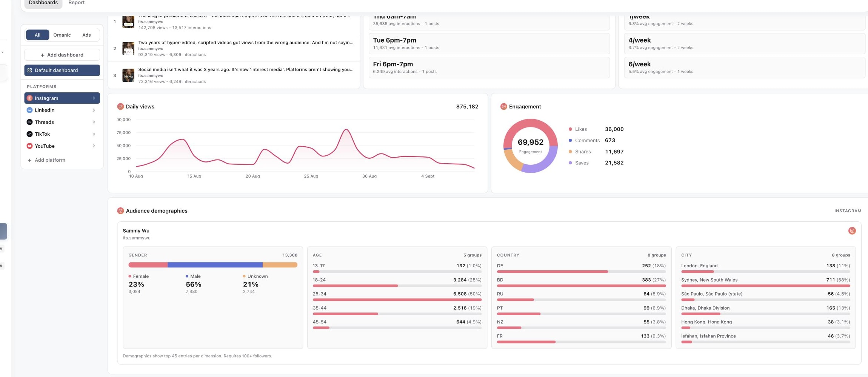
Task: Click the Threads logo icon
Action: [x=30, y=122]
